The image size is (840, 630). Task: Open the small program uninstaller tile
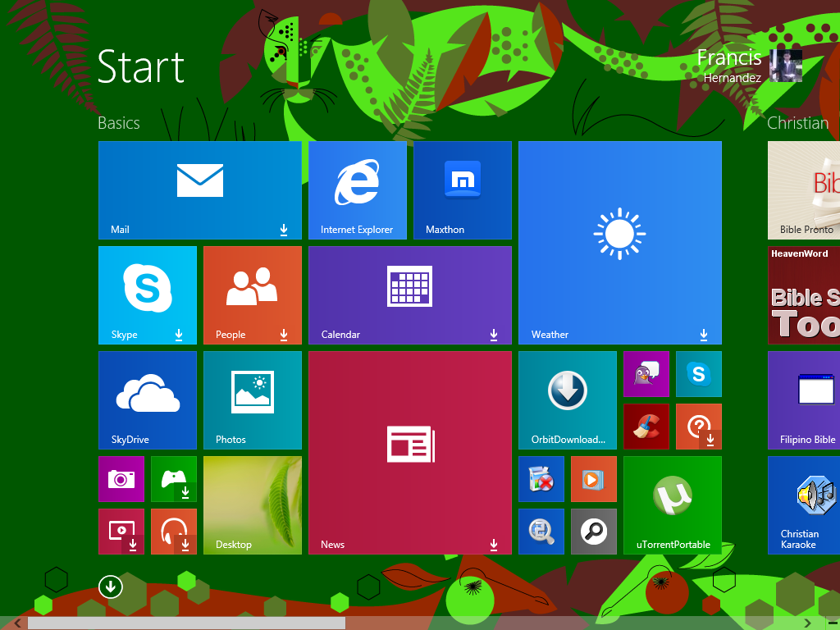tap(541, 479)
